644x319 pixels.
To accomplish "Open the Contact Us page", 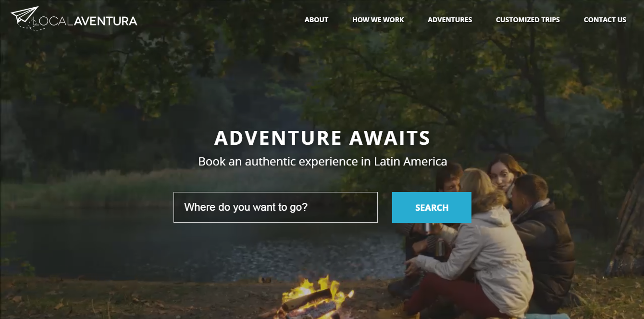I will pyautogui.click(x=605, y=20).
